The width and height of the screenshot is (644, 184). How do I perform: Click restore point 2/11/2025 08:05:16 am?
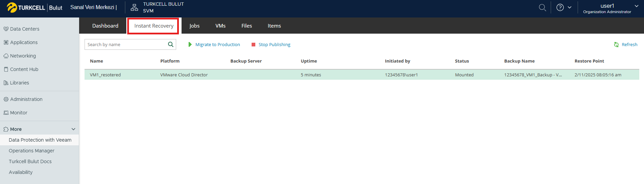pyautogui.click(x=598, y=75)
